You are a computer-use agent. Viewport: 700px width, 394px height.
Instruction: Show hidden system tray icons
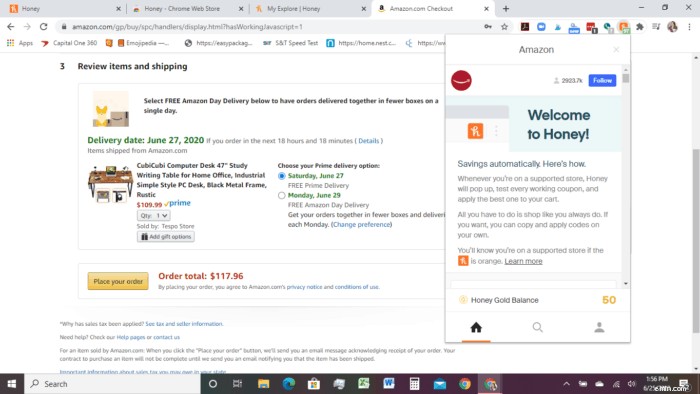(566, 384)
